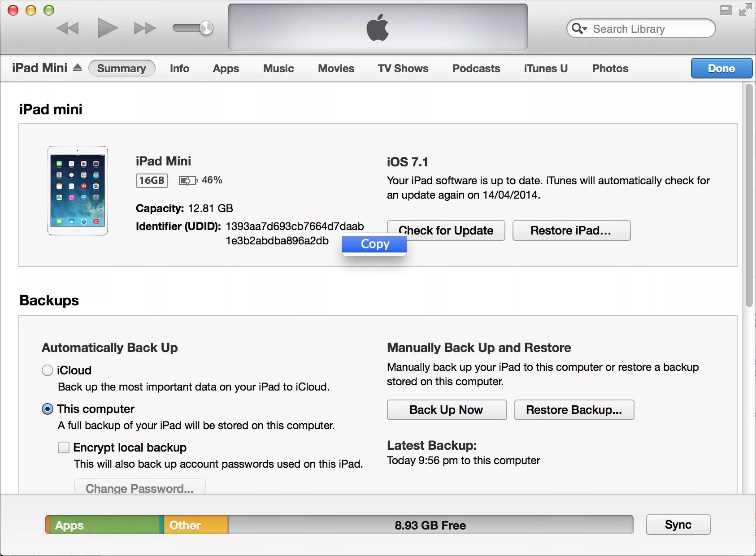Click the green Apps storage segment
This screenshot has width=756, height=556.
105,525
